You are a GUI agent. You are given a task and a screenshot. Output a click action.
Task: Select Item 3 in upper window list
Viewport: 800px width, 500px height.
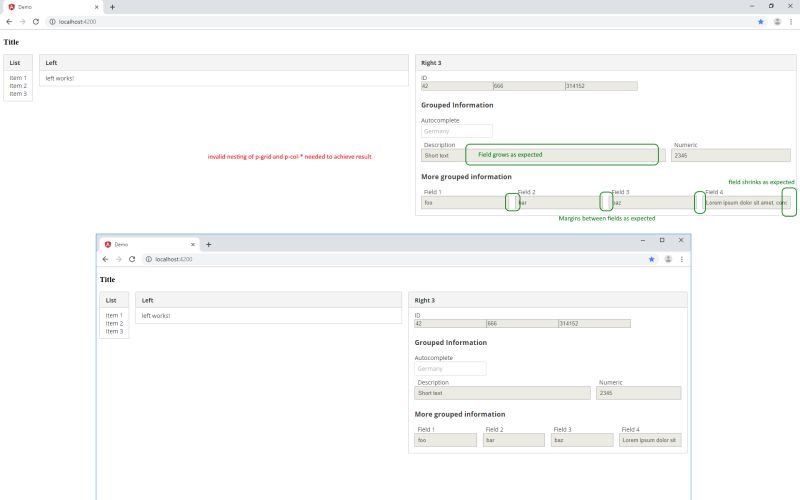point(18,93)
